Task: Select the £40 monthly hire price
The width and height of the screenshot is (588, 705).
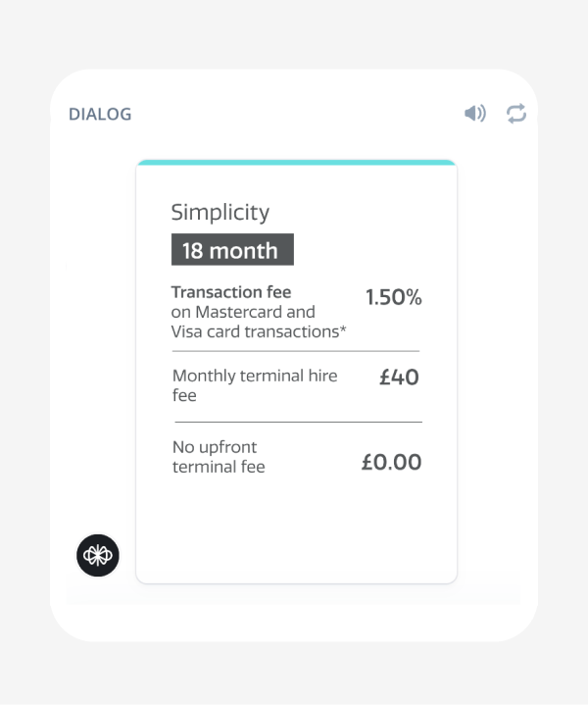Action: point(399,377)
